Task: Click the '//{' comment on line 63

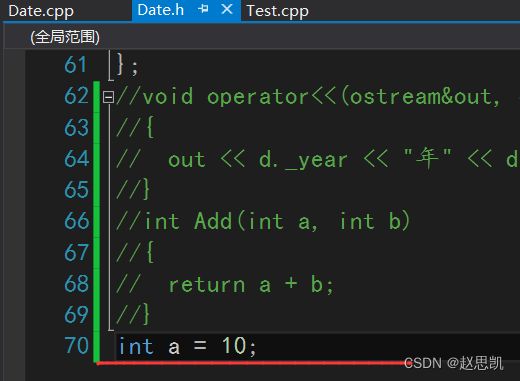Action: [135, 127]
